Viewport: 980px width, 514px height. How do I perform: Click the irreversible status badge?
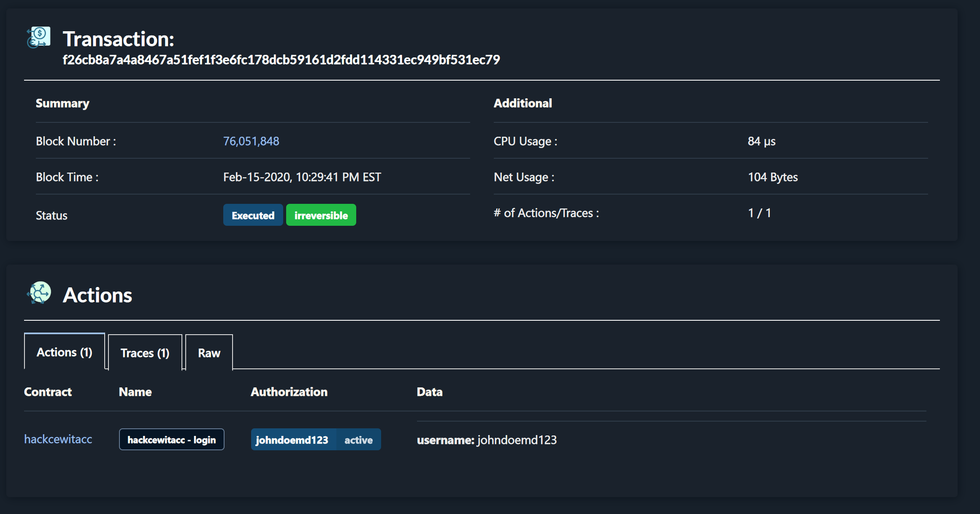[321, 215]
